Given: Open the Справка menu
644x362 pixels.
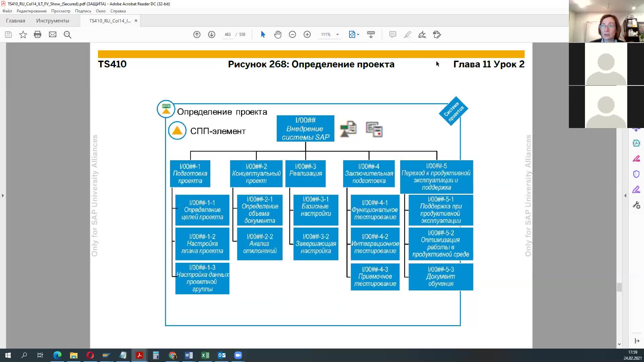Looking at the screenshot, I should 118,11.
